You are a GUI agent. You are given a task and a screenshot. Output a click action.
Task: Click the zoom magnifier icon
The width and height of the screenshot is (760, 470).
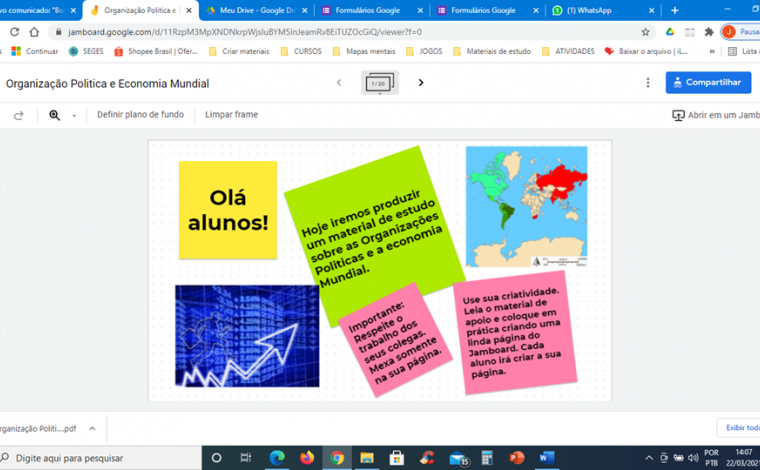55,115
